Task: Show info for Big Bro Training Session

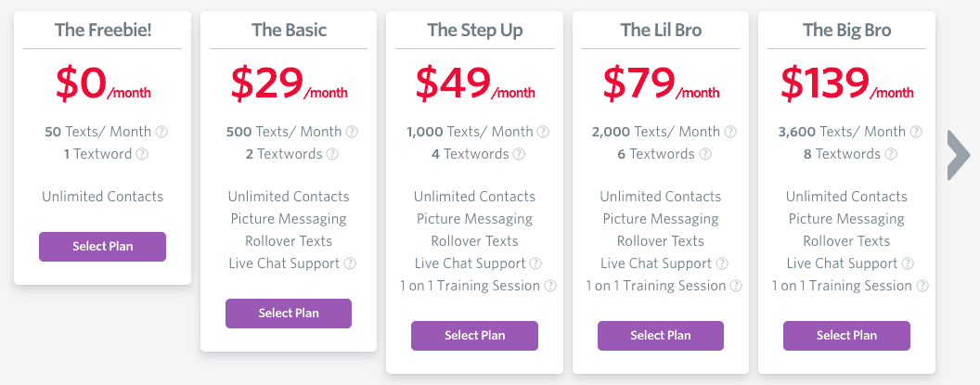Action: pyautogui.click(x=922, y=286)
